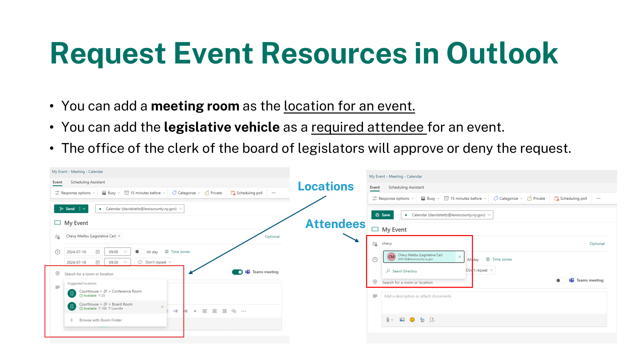Select Courthouse 2F Board Room suggestion
Viewport: 644px width, 362px height.
[115, 306]
